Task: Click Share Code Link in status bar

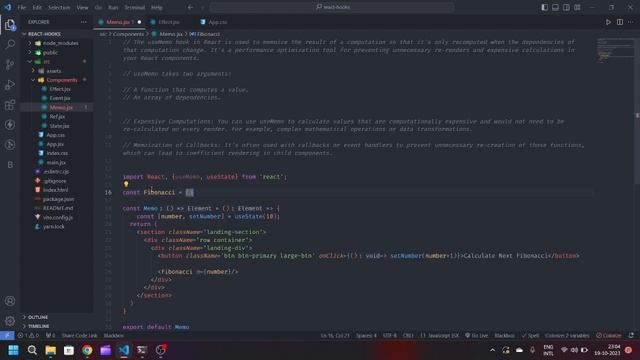Action: point(79,336)
